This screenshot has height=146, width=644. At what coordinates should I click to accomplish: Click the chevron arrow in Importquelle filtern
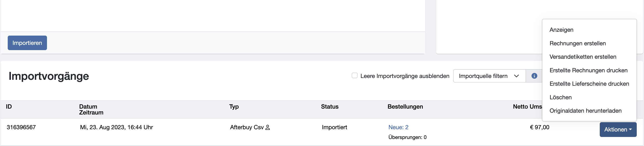click(516, 76)
